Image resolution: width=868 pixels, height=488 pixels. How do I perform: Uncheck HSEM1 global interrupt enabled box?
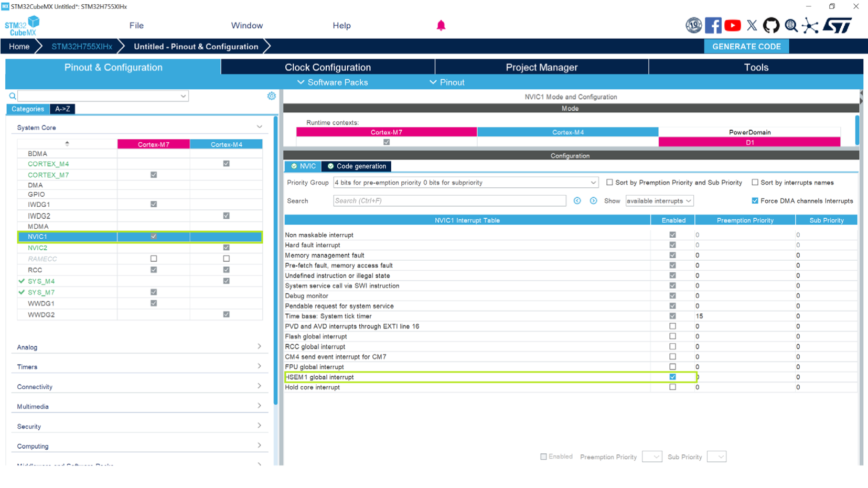pos(672,377)
